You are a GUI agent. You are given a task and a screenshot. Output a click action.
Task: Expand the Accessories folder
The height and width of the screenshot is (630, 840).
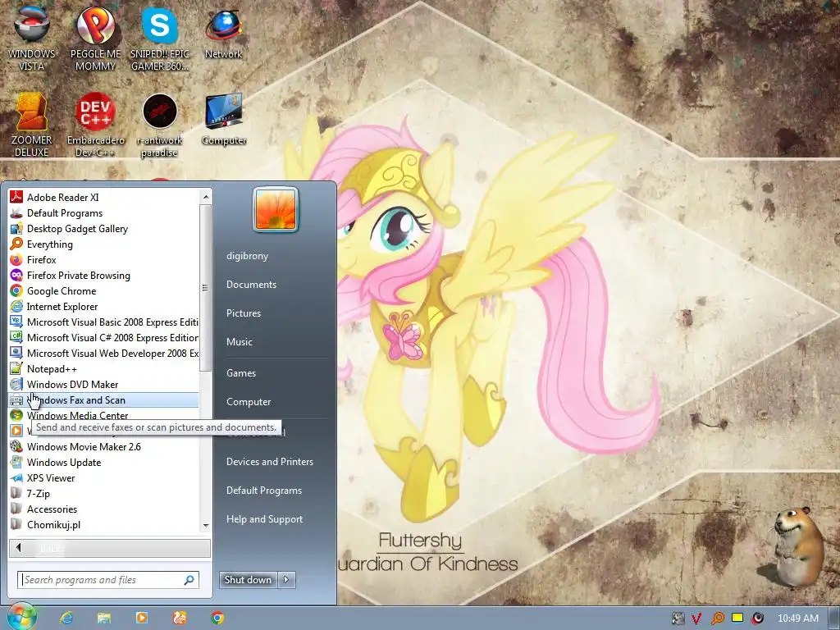[x=103, y=509]
